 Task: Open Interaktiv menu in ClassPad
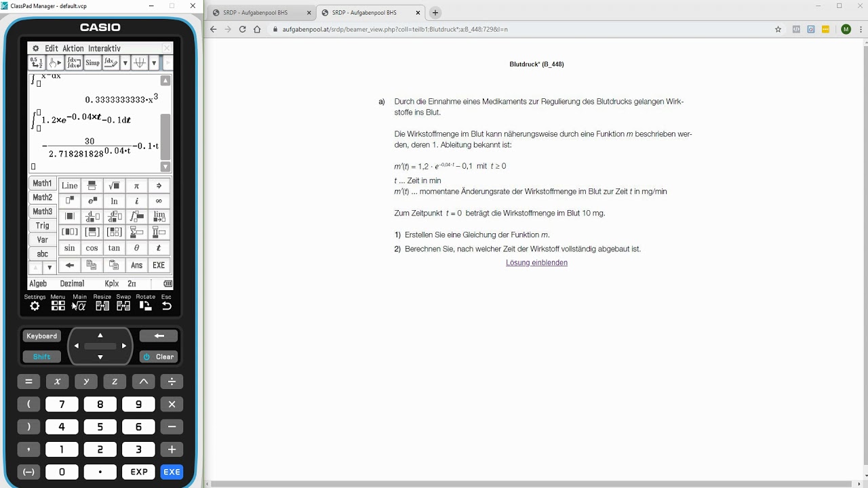(104, 48)
